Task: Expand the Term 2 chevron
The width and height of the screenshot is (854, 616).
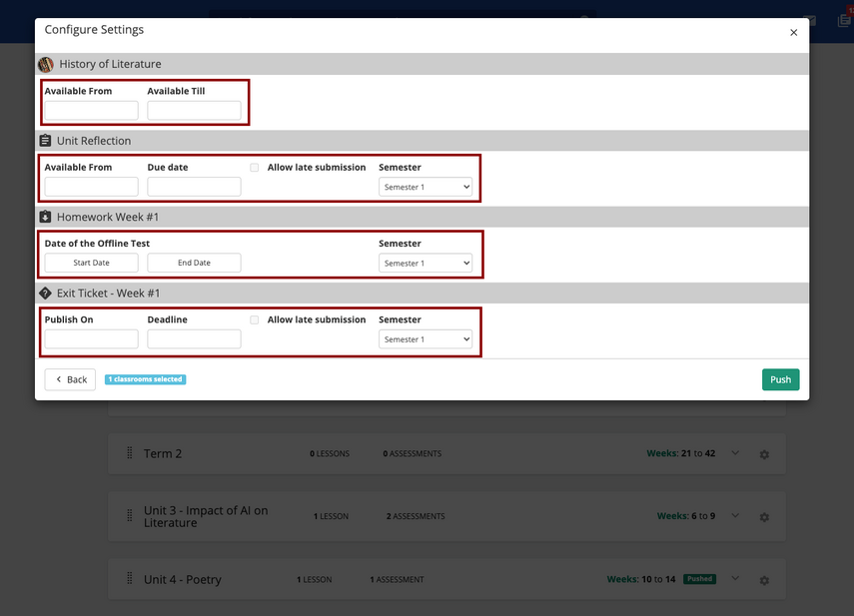Action: point(736,453)
